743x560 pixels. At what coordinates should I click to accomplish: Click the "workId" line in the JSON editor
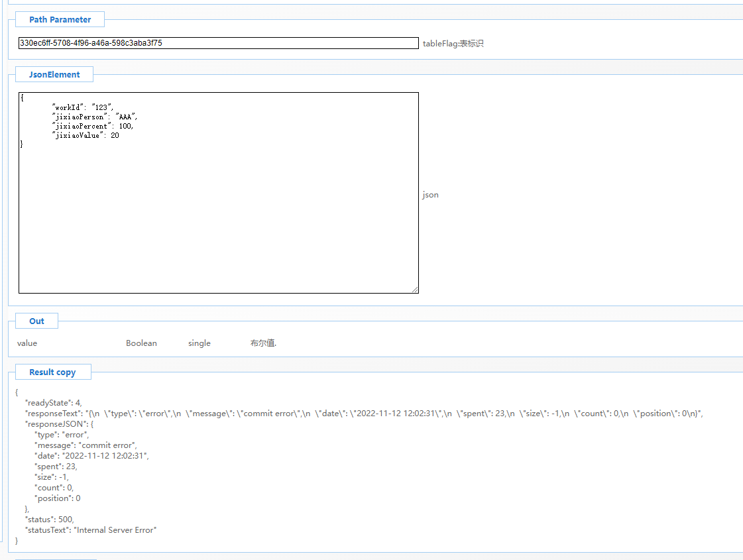coord(83,107)
